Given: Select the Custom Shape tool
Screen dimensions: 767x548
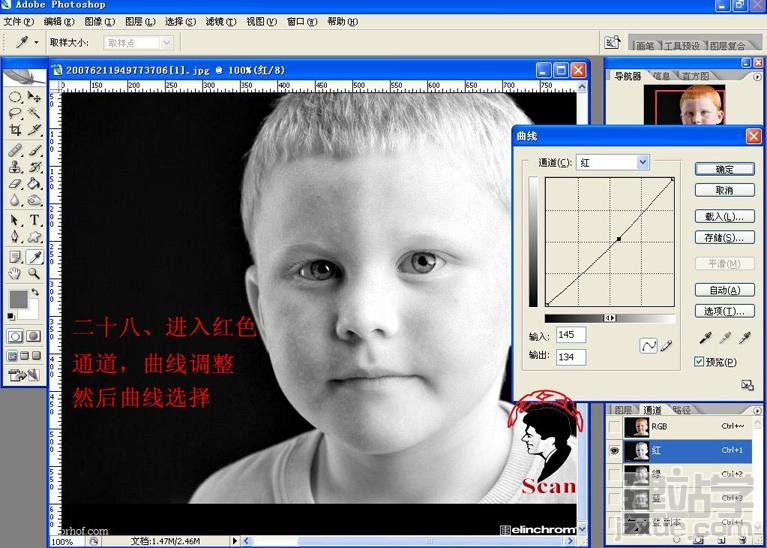Looking at the screenshot, I should tap(34, 237).
